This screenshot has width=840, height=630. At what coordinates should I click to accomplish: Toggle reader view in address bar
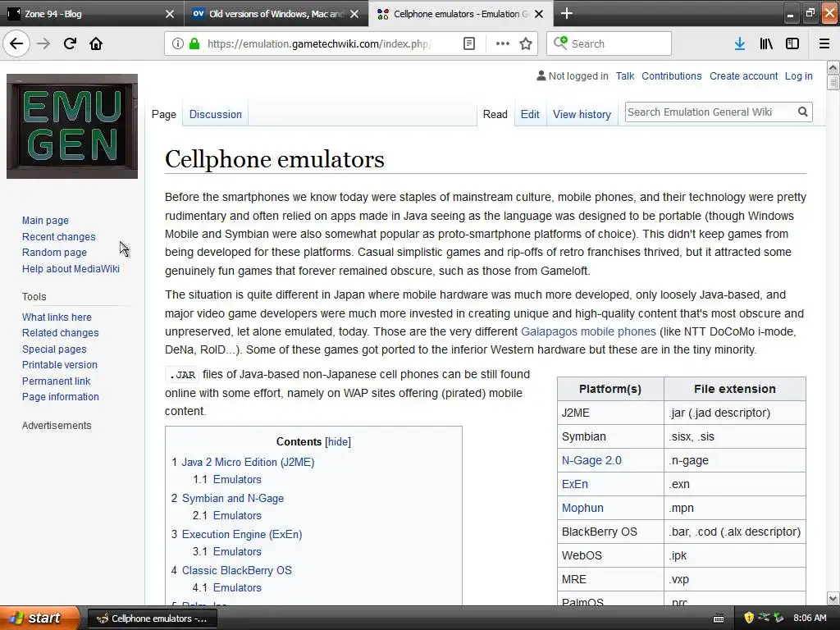(x=468, y=43)
